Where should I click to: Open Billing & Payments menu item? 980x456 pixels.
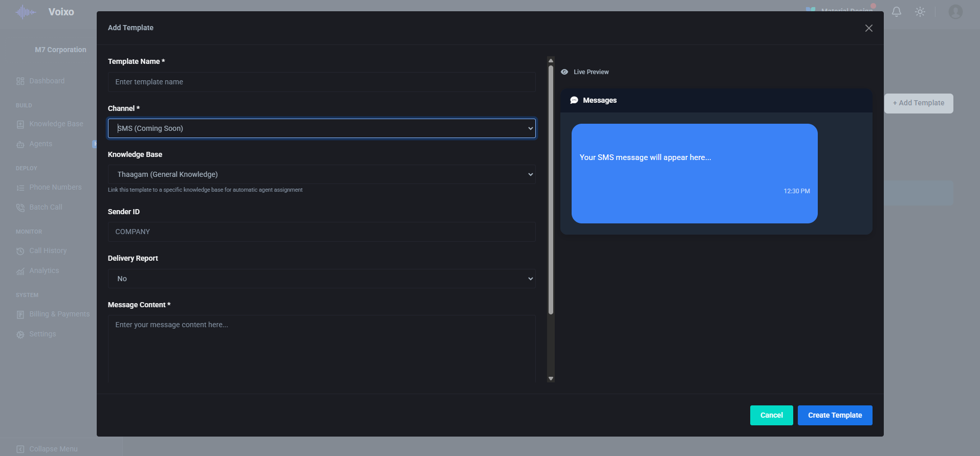click(59, 314)
